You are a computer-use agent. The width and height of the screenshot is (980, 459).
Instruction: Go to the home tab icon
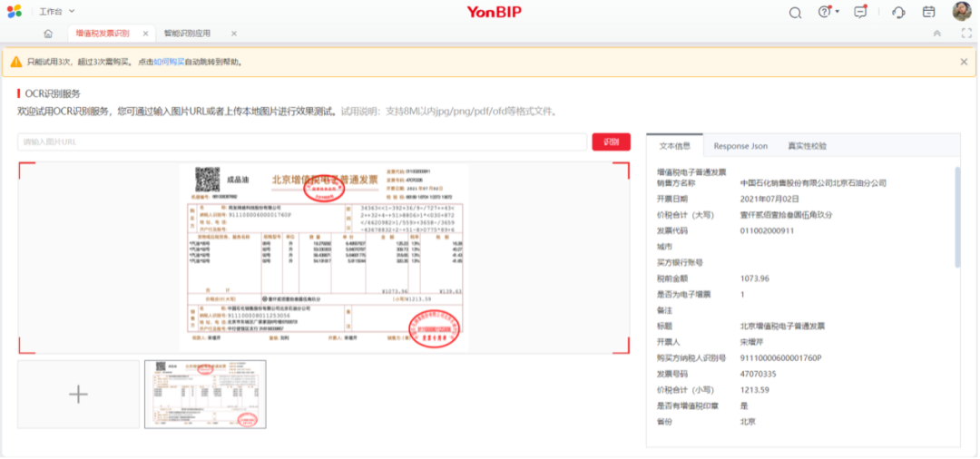tap(48, 34)
